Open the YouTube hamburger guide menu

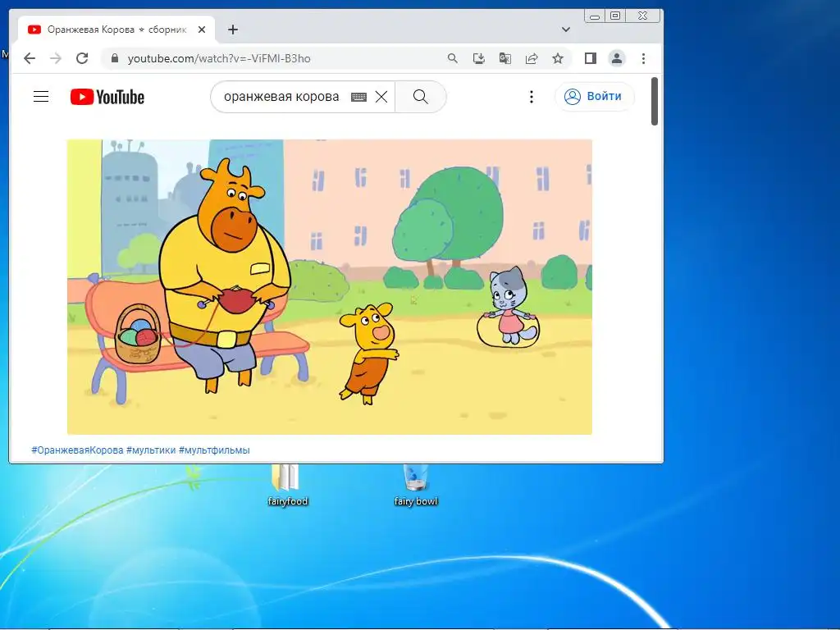(x=41, y=97)
